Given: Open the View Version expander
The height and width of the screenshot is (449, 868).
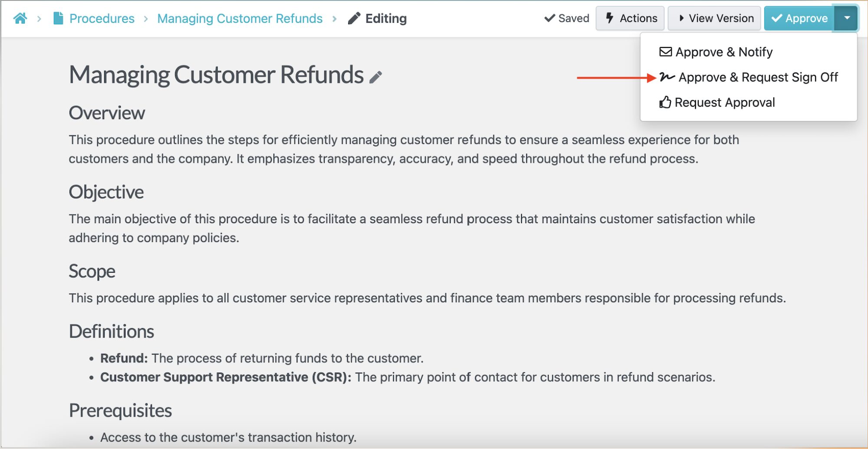Looking at the screenshot, I should point(714,18).
